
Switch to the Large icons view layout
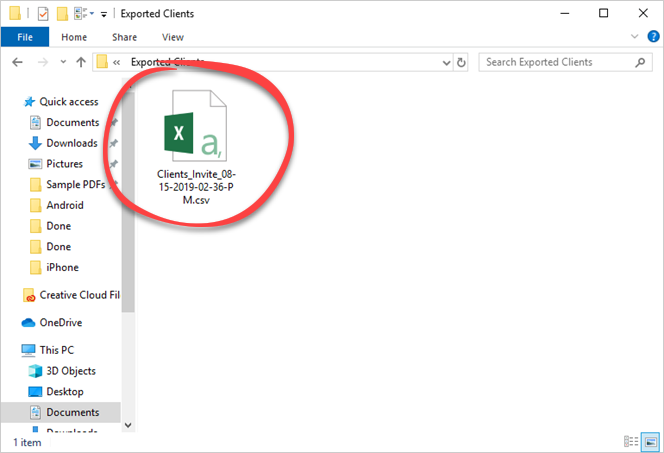pyautogui.click(x=650, y=441)
